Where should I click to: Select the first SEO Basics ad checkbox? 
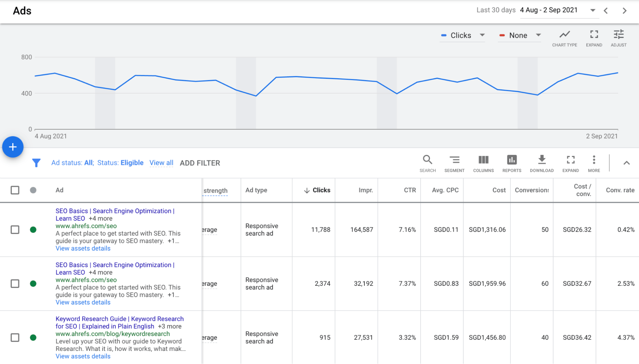click(x=15, y=230)
